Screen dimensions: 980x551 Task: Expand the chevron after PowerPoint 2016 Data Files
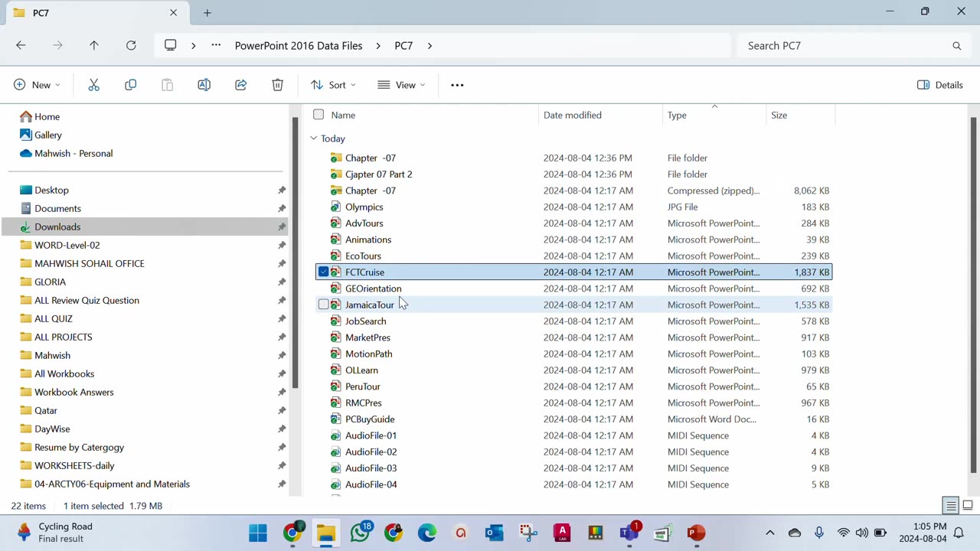[x=378, y=46]
